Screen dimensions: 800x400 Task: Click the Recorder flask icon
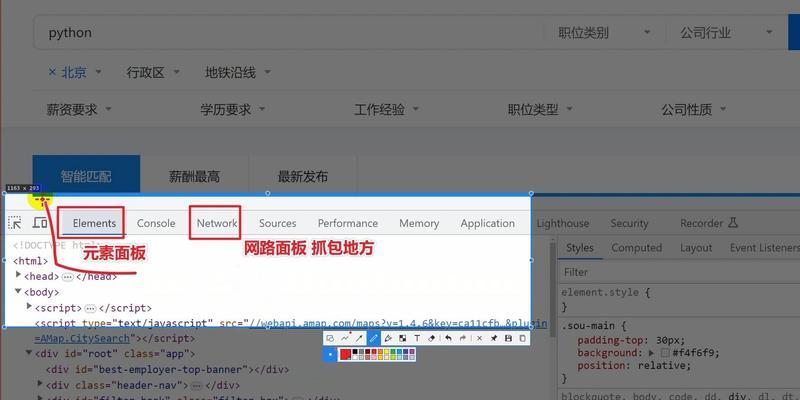(x=733, y=223)
